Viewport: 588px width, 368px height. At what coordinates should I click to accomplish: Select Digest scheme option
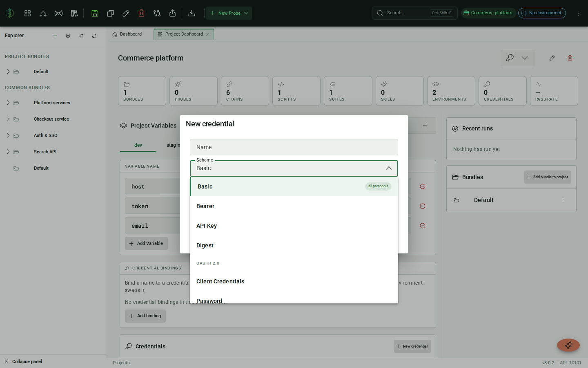point(294,245)
